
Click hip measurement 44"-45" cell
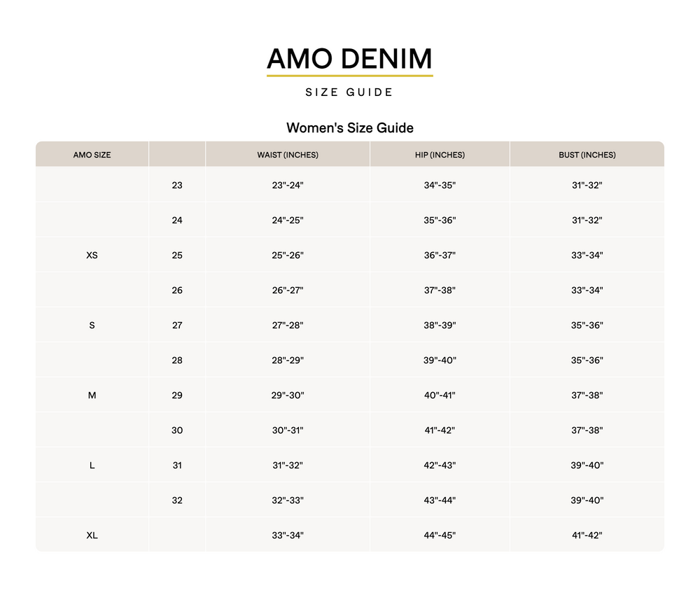point(440,536)
